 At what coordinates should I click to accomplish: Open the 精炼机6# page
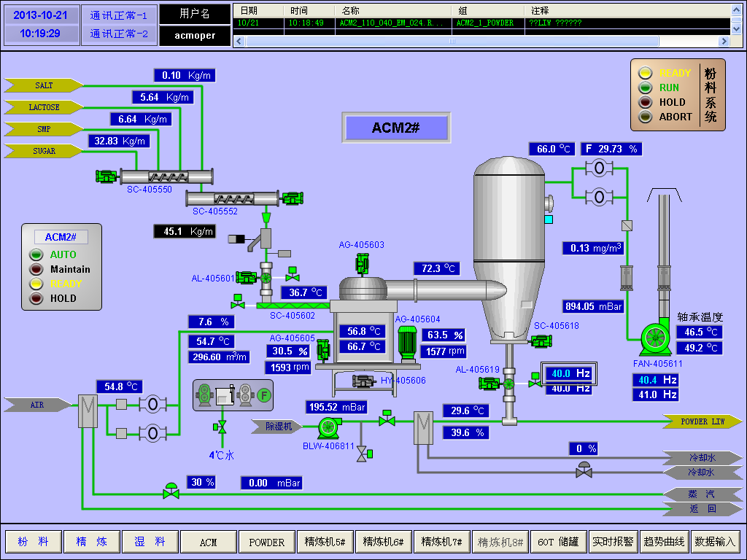click(384, 542)
